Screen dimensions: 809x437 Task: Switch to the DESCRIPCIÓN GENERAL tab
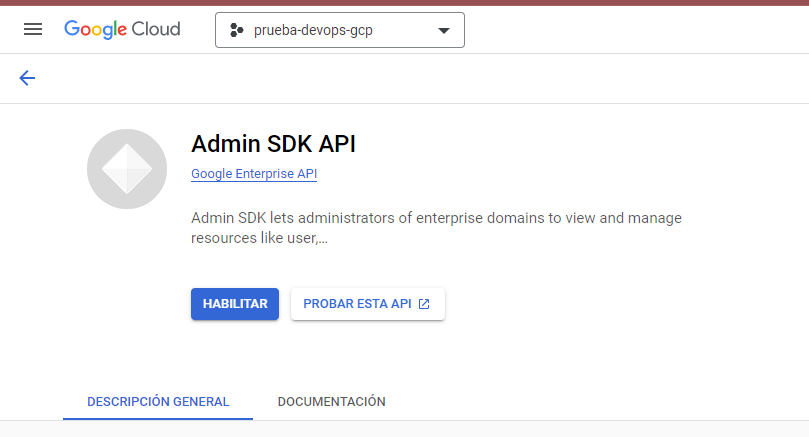158,401
